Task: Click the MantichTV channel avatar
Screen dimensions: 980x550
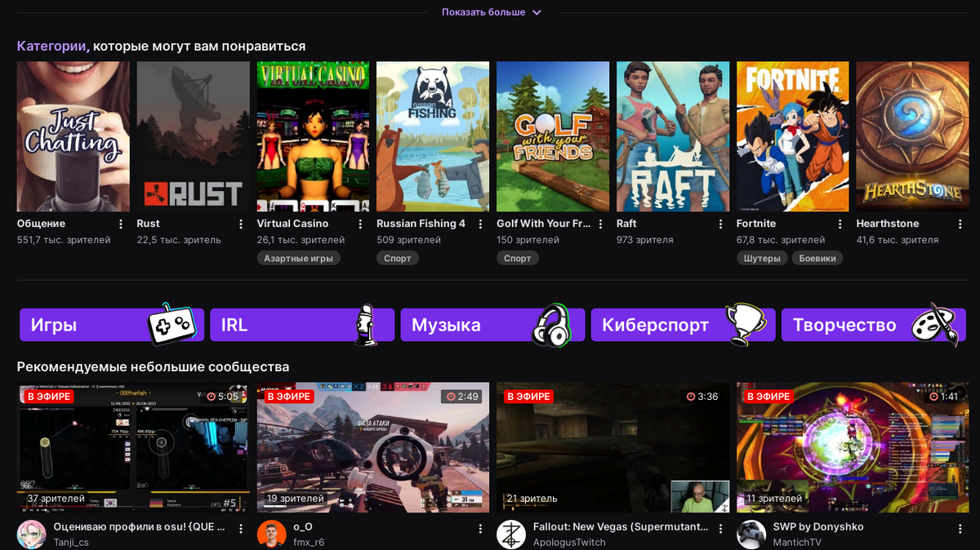Action: click(x=751, y=534)
